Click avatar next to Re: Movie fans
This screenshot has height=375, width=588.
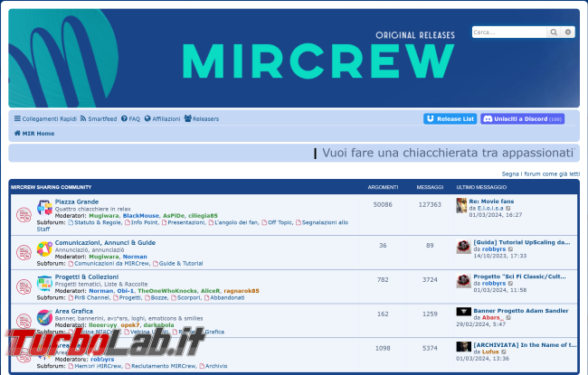(461, 205)
